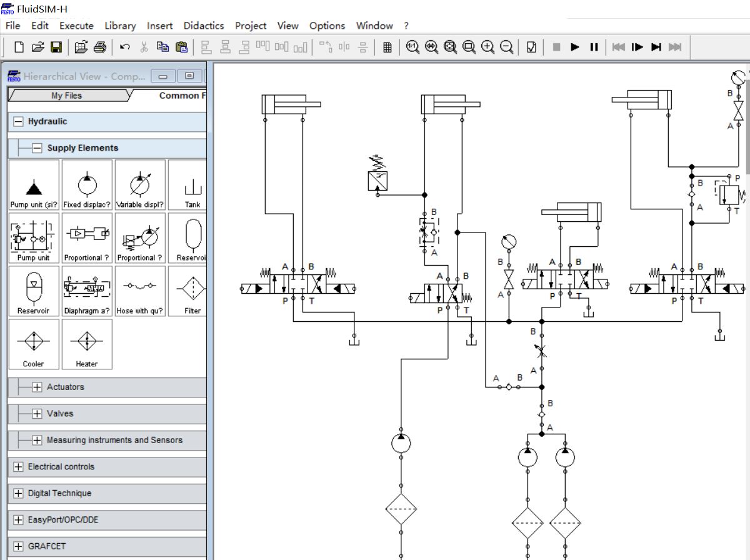Click the save diskette icon
Viewport: 750px width, 560px height.
click(56, 47)
